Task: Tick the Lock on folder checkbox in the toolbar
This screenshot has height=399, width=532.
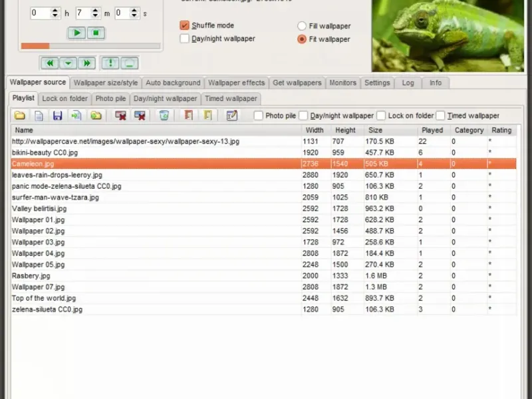Action: click(x=381, y=116)
